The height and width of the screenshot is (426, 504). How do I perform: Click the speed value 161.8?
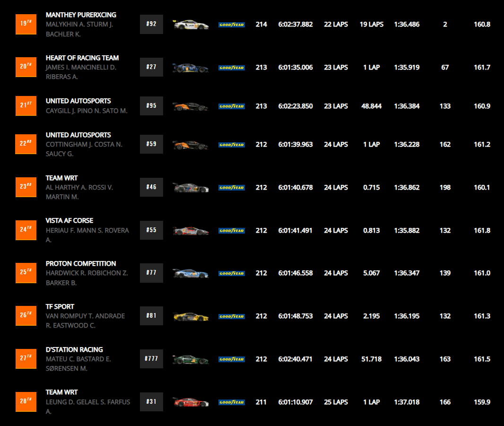(482, 231)
